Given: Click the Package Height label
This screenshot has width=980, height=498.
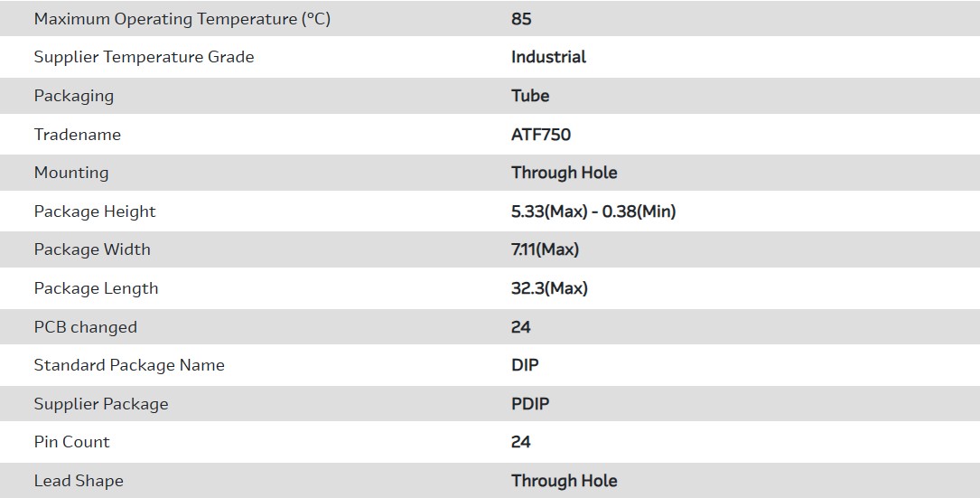Looking at the screenshot, I should 95,211.
